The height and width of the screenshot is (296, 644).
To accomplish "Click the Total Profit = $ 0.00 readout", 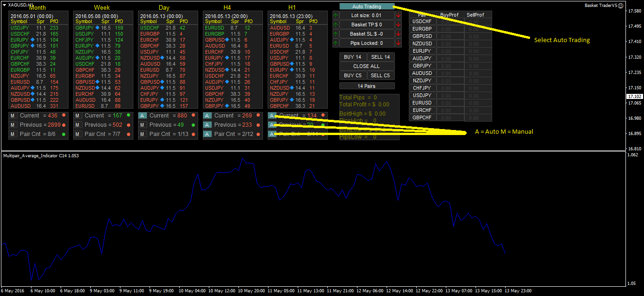I will tap(364, 105).
